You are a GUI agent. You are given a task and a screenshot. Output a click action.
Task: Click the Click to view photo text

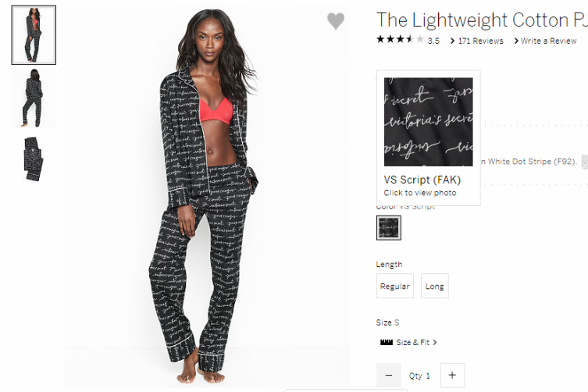[420, 193]
